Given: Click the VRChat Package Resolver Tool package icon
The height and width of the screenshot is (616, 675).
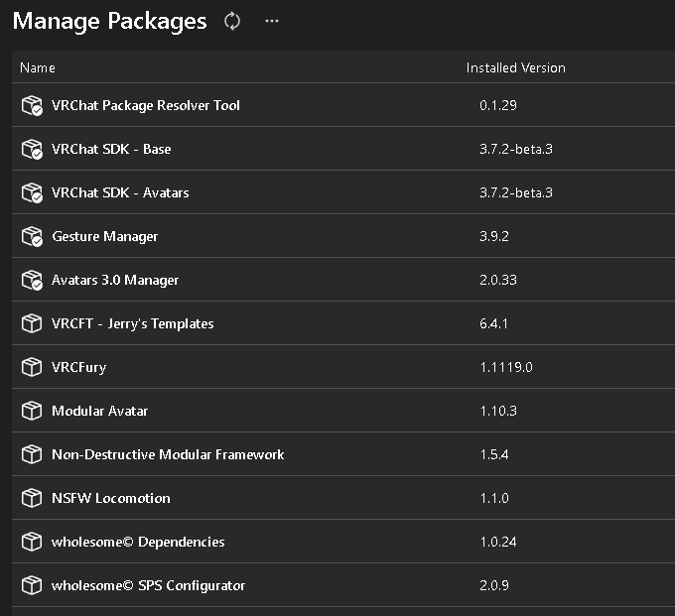Looking at the screenshot, I should point(32,105).
